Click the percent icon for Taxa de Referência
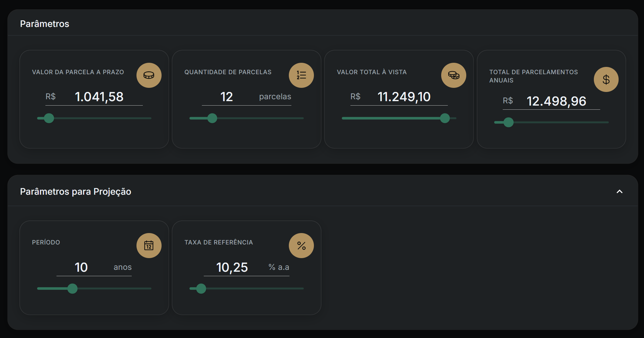Screen dimensions: 644x338 301,245
